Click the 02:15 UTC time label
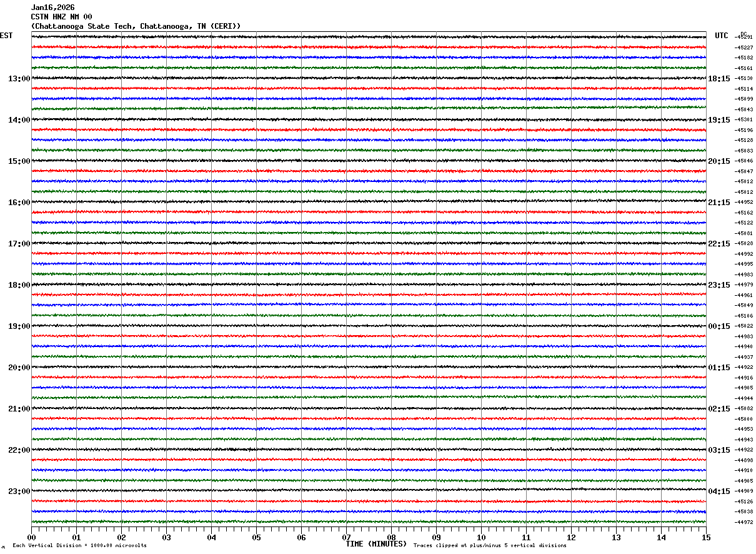Viewport: 756px width, 554px height. pyautogui.click(x=719, y=409)
